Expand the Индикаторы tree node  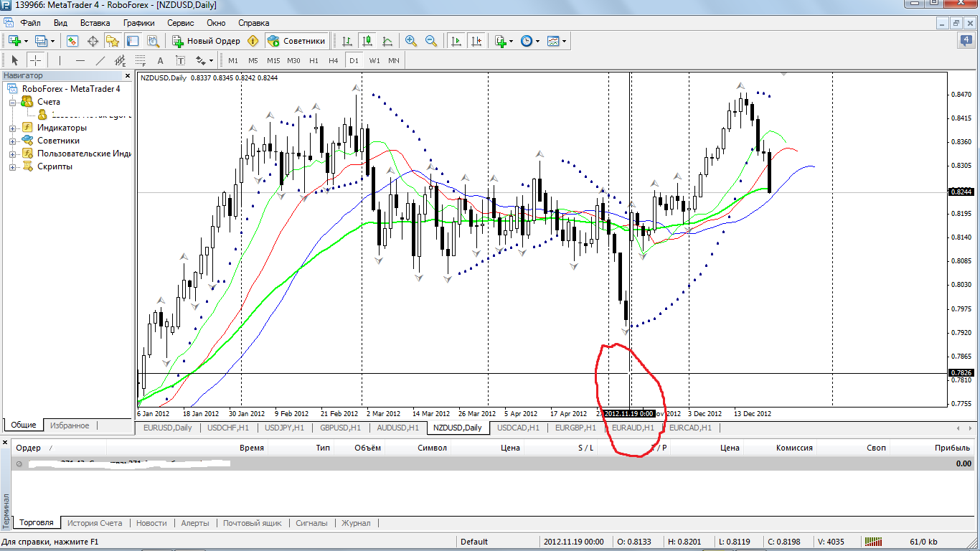pos(13,128)
